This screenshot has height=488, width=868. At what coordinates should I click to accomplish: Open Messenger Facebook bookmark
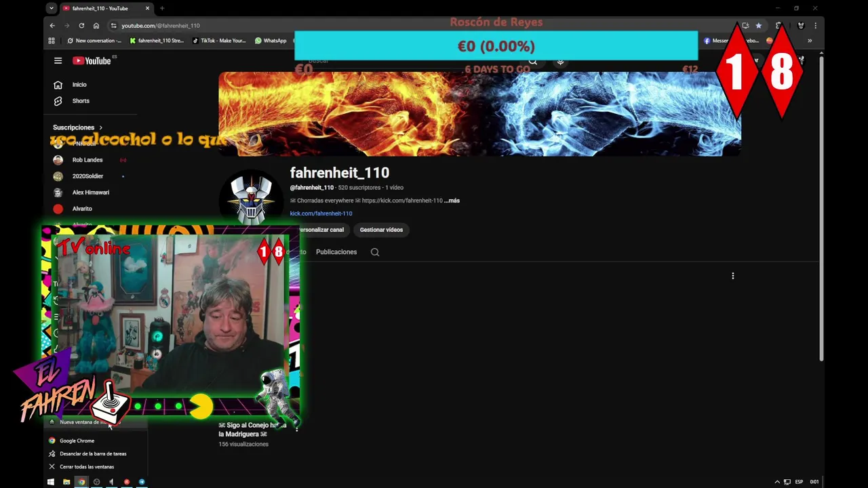coord(731,41)
